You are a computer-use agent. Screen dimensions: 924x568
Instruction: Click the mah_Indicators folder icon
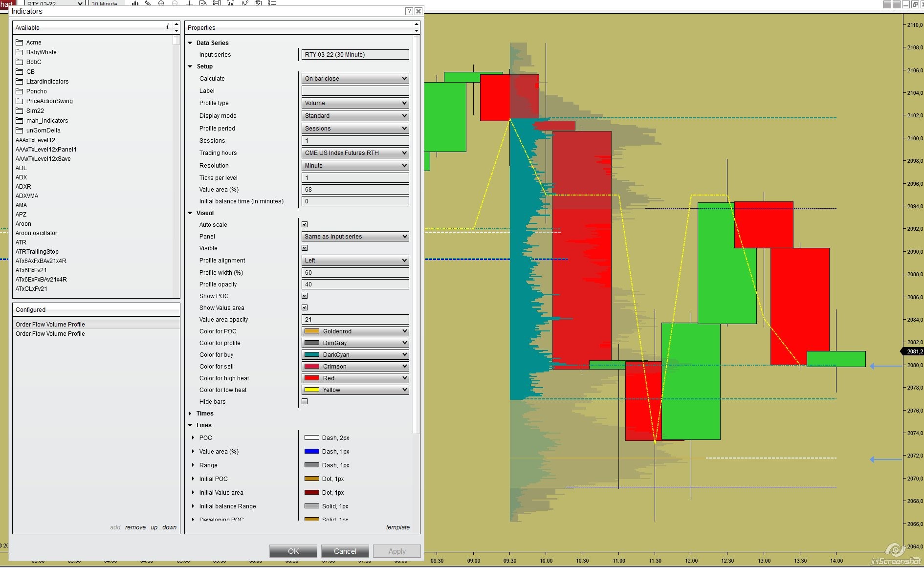point(20,120)
